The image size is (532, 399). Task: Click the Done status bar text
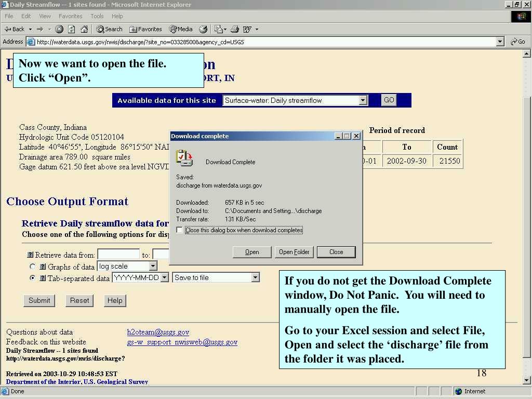point(17,391)
